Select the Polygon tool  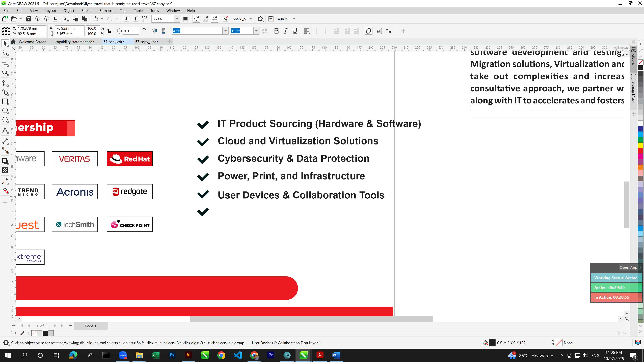click(x=5, y=119)
